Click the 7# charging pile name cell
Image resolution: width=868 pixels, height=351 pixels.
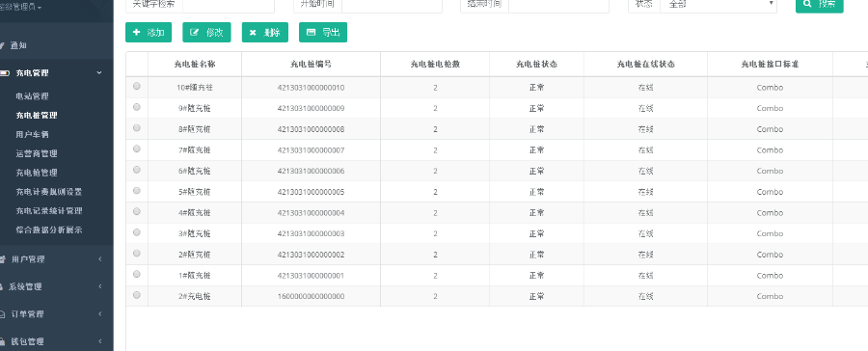[194, 150]
